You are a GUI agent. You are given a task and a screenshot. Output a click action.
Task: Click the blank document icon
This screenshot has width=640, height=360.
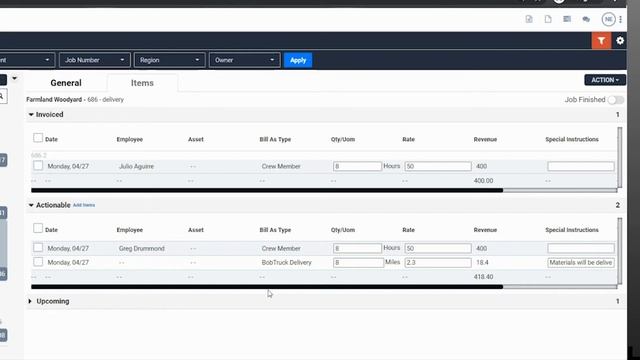click(548, 19)
